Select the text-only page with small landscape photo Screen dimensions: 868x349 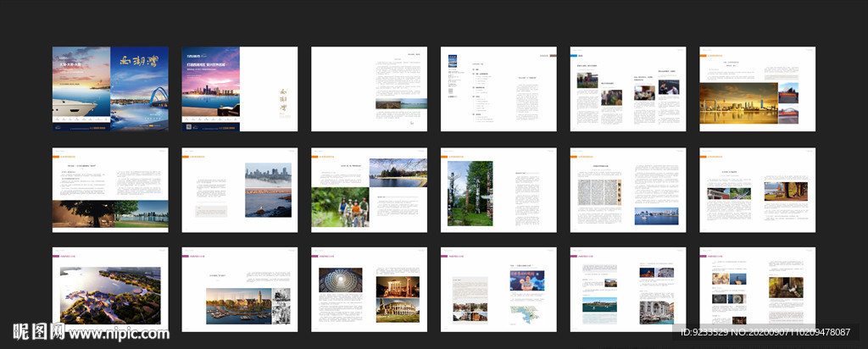tap(370, 89)
